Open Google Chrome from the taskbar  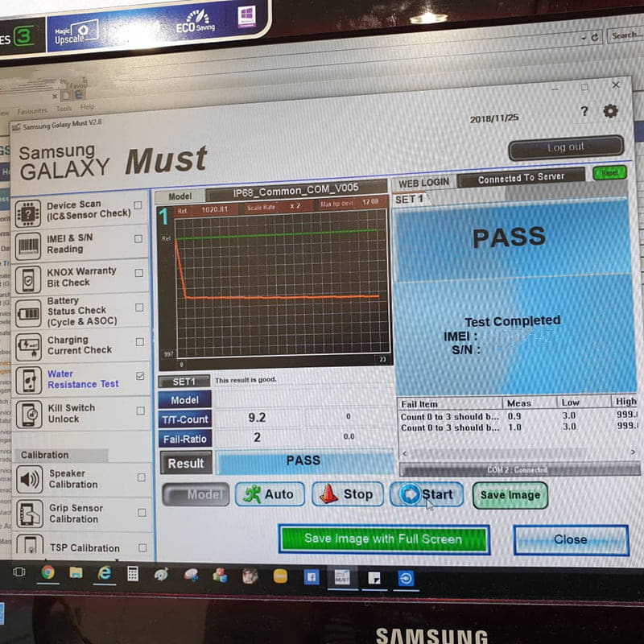tap(47, 572)
